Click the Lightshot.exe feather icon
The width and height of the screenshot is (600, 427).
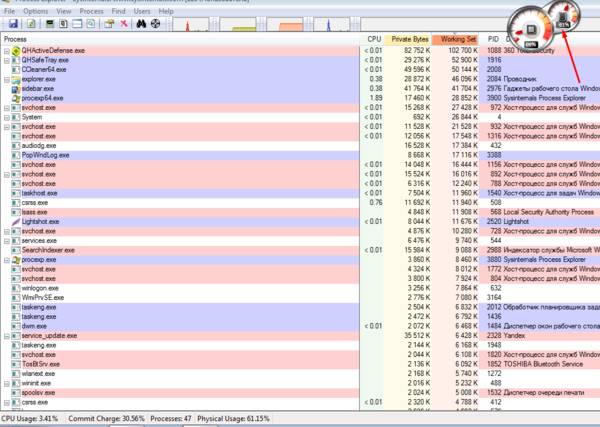pyautogui.click(x=16, y=222)
